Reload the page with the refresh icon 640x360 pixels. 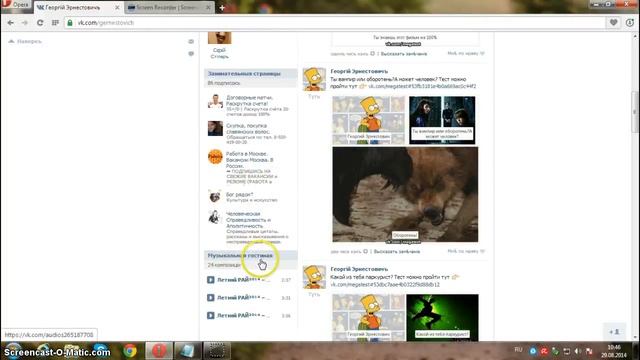point(40,23)
